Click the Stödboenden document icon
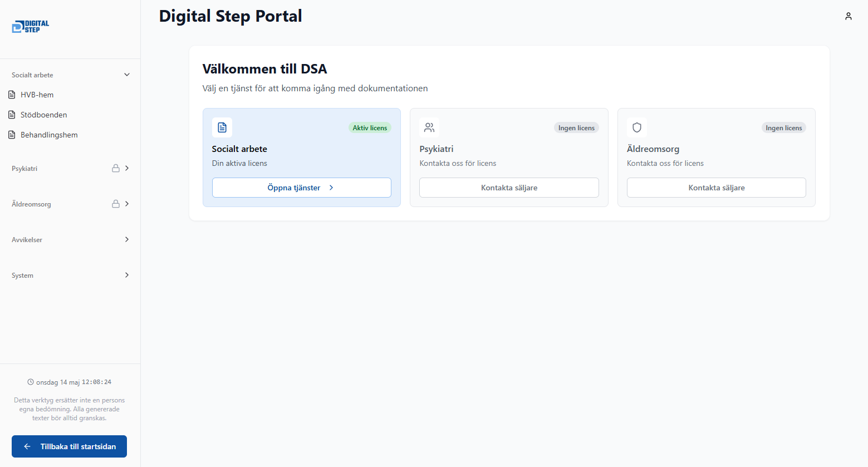This screenshot has height=467, width=868. point(12,115)
